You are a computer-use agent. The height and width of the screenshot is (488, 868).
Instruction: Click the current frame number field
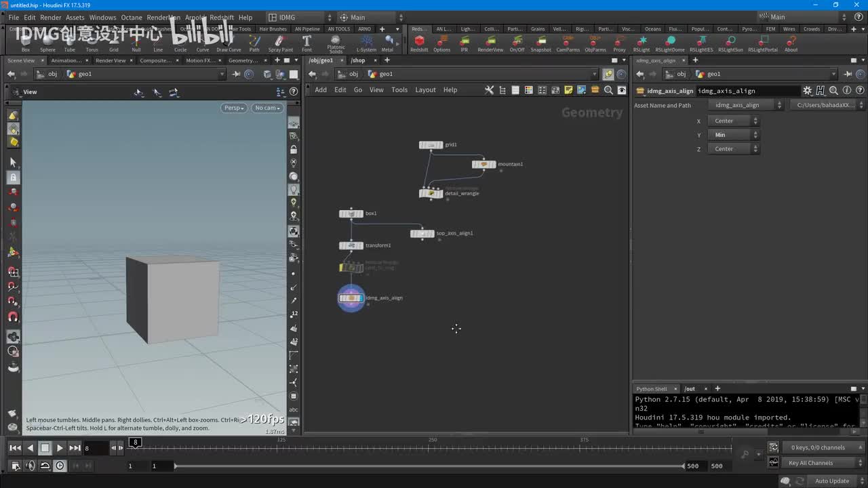coord(96,449)
